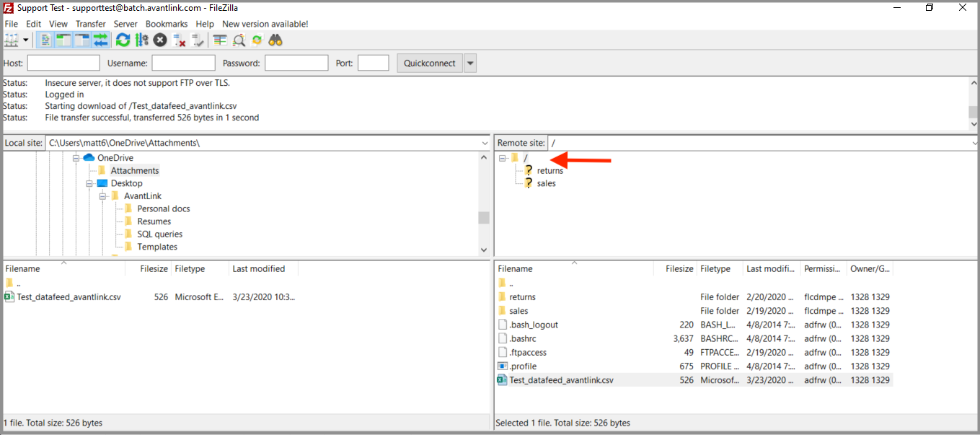Toggle the transfer queue display
This screenshot has height=435, width=980.
(101, 40)
